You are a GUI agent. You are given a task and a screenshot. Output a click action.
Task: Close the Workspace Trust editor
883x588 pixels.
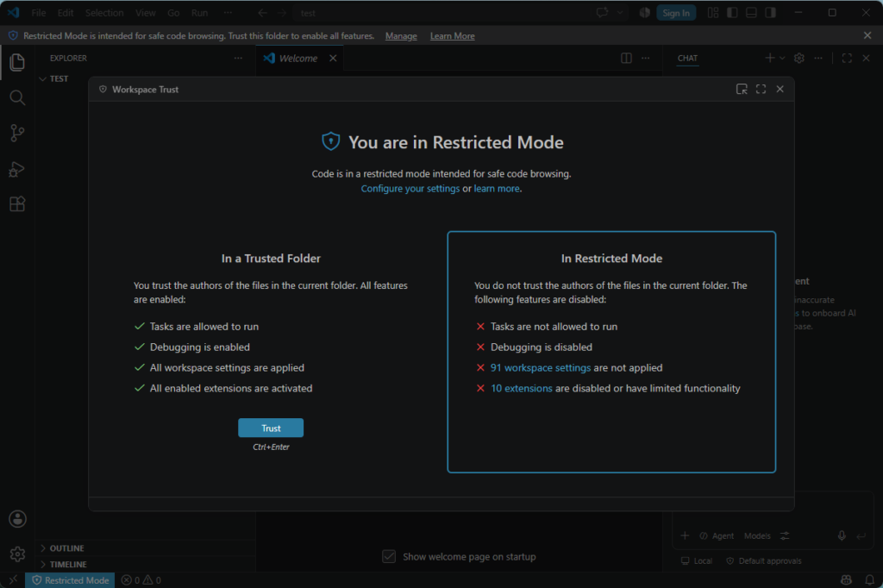point(780,89)
